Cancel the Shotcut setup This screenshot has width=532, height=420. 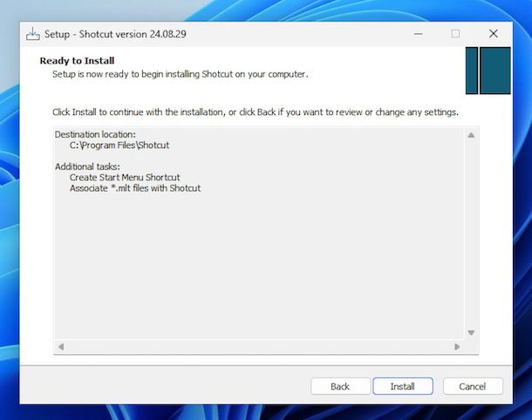point(473,386)
